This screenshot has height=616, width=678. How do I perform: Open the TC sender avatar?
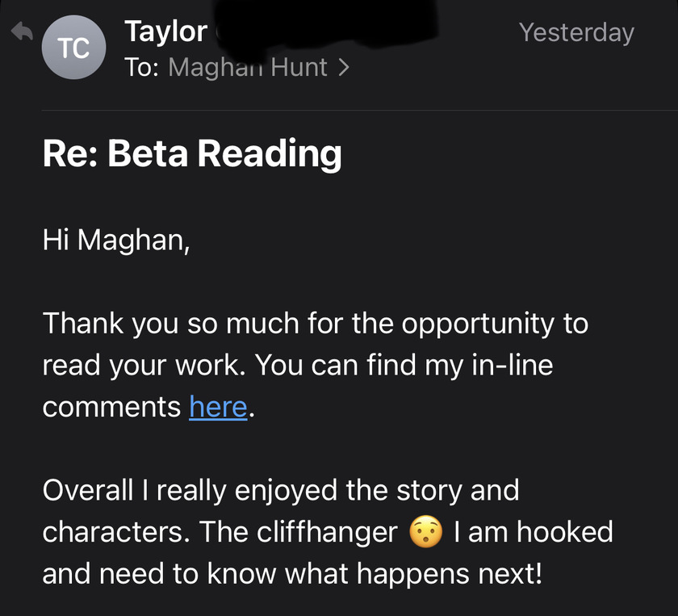point(73,47)
